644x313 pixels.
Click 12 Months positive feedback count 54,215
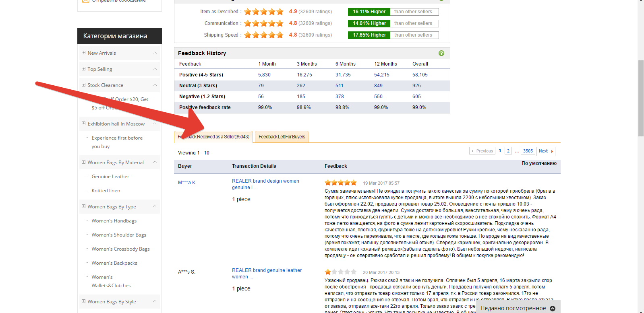tap(382, 75)
